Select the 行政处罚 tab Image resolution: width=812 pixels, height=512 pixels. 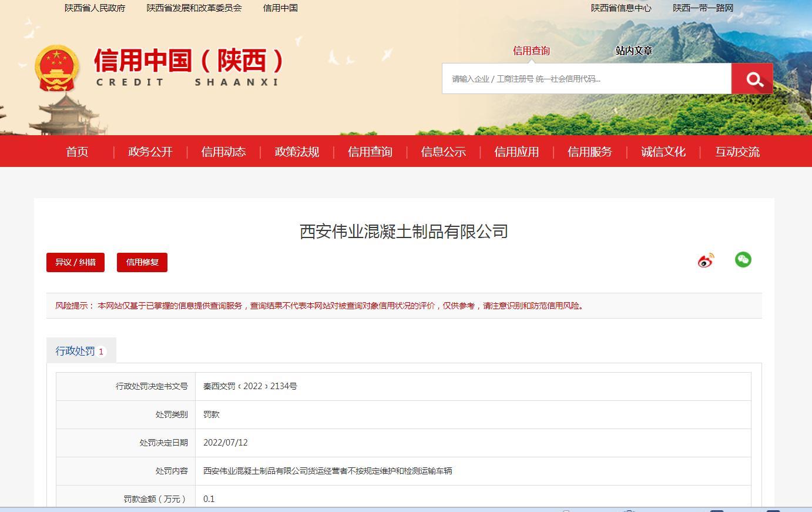(x=80, y=351)
